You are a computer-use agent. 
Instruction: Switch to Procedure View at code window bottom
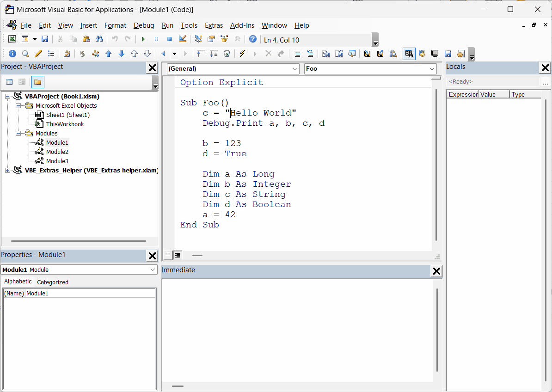(167, 255)
